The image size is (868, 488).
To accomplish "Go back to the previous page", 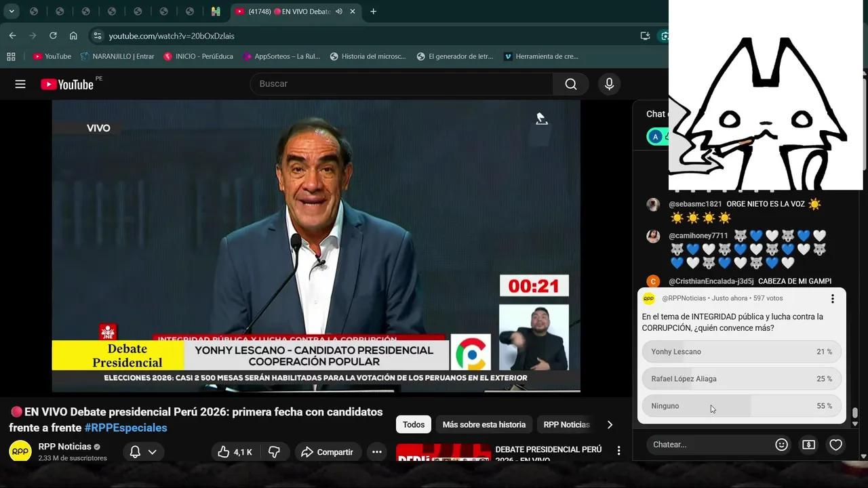I will coord(12,36).
